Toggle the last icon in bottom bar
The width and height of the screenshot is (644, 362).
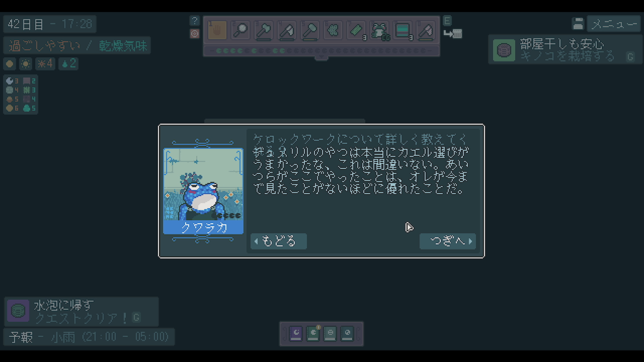pyautogui.click(x=347, y=333)
